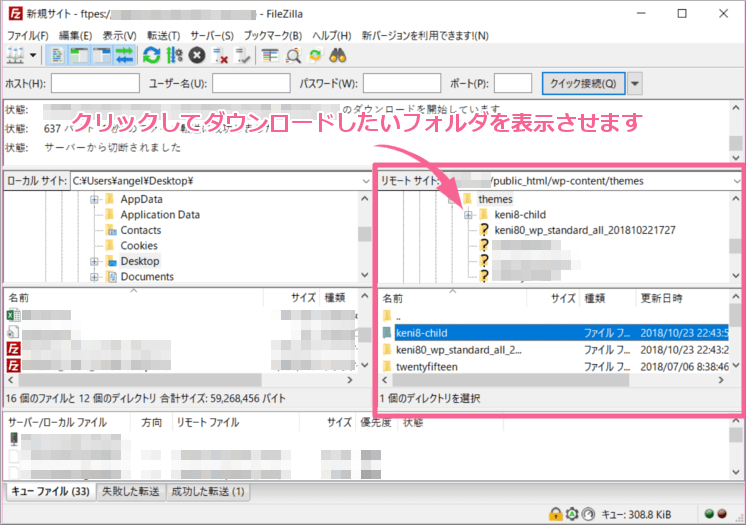Open the 新バージョンを利用できます!(N) menu
The height and width of the screenshot is (525, 746).
pyautogui.click(x=425, y=36)
